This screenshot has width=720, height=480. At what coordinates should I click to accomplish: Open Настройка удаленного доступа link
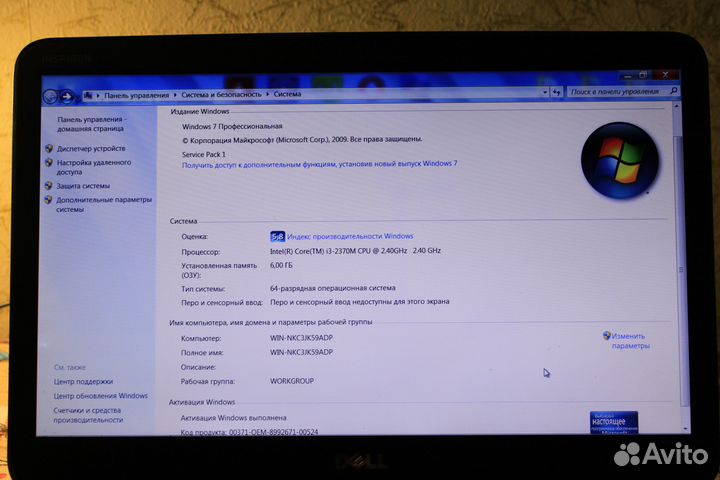[94, 167]
